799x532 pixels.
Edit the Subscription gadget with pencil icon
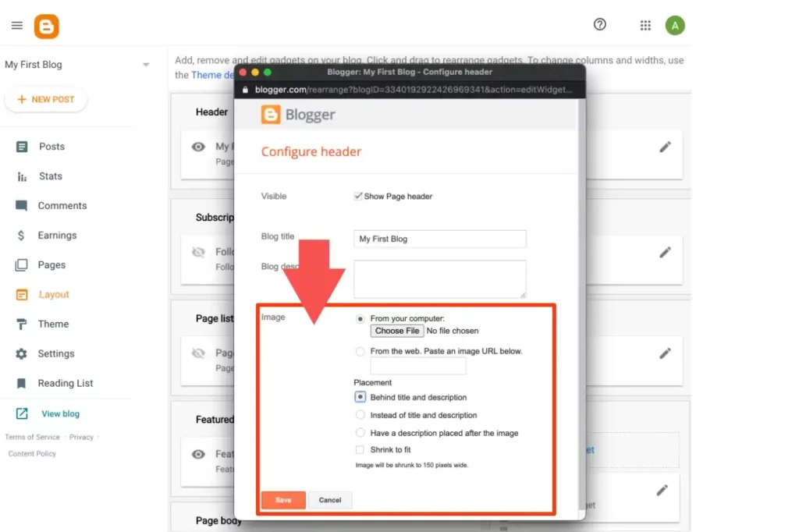pyautogui.click(x=665, y=253)
